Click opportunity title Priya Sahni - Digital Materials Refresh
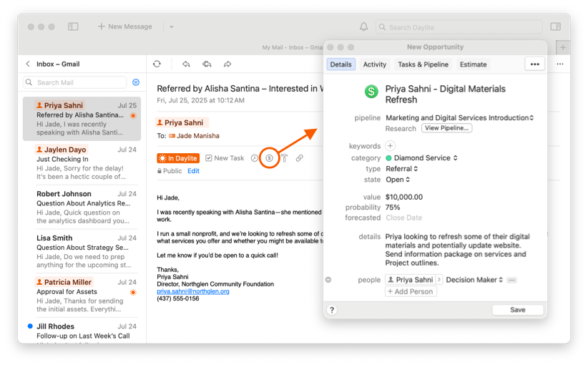This screenshot has height=365, width=588. coord(446,94)
